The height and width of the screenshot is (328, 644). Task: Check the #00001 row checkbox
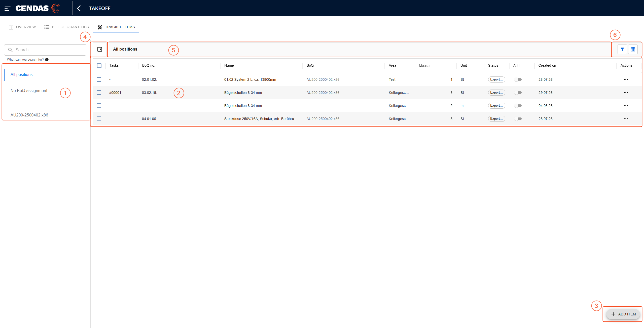[x=99, y=93]
